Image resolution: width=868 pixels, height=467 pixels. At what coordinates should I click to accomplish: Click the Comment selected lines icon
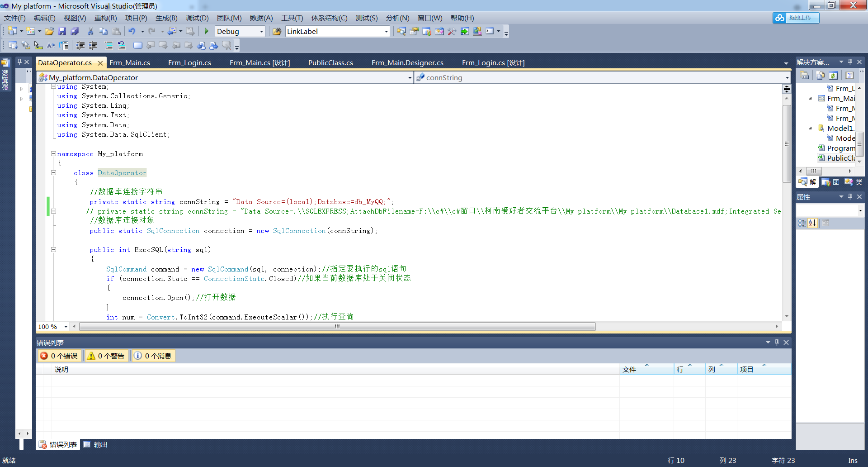[x=109, y=45]
